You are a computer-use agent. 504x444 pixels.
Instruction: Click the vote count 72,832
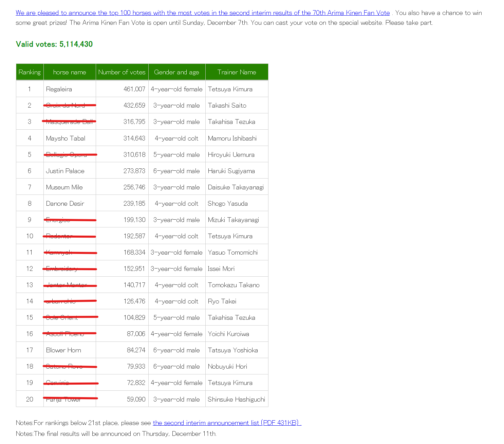click(x=136, y=383)
